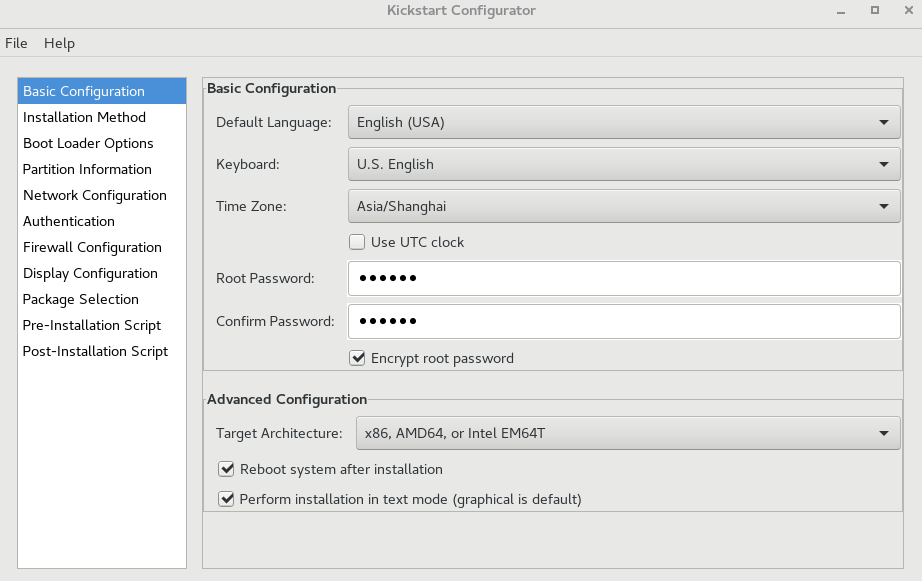Go to Boot Loader Options section
This screenshot has width=922, height=581.
(88, 143)
